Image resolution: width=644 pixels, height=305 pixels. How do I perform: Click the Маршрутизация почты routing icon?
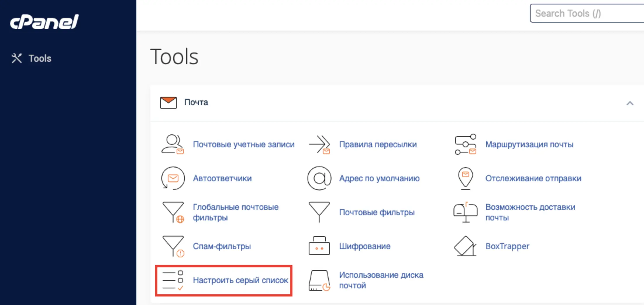coord(466,144)
